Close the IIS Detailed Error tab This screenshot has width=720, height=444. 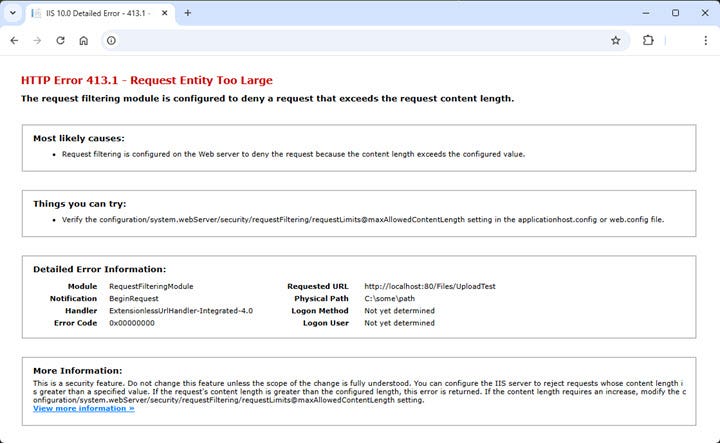click(x=163, y=13)
